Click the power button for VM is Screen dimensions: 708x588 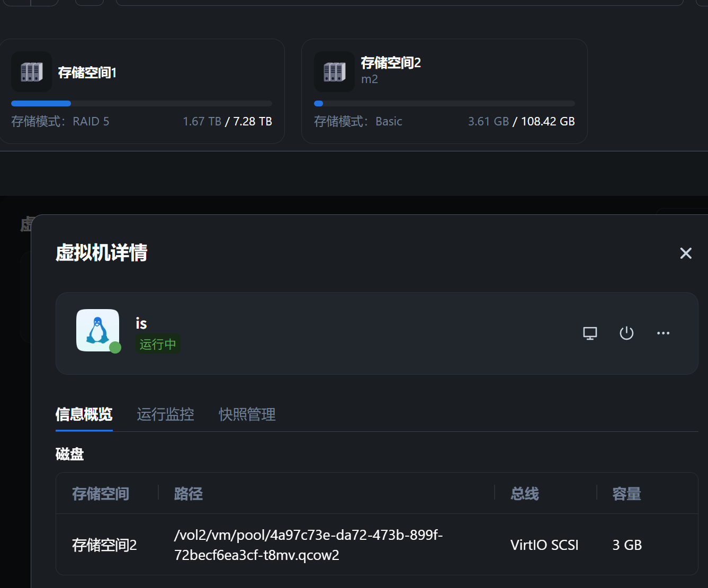click(626, 333)
